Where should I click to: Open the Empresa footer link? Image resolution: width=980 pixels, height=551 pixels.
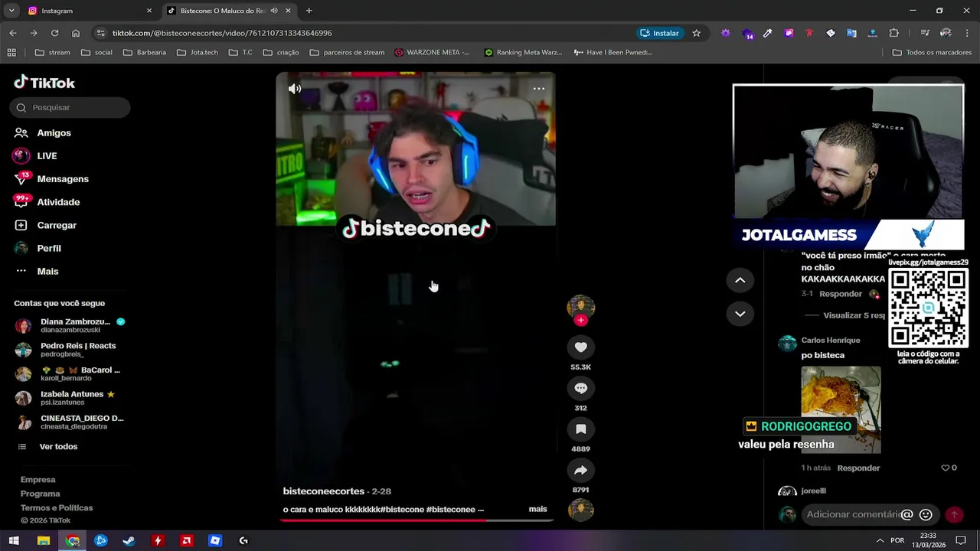point(38,480)
